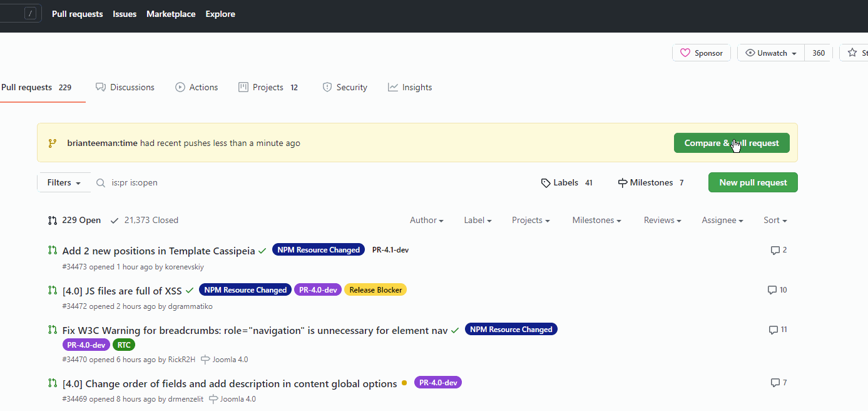Viewport: 868px width, 411px height.
Task: Open comments icon showing 7 comments
Action: point(775,383)
